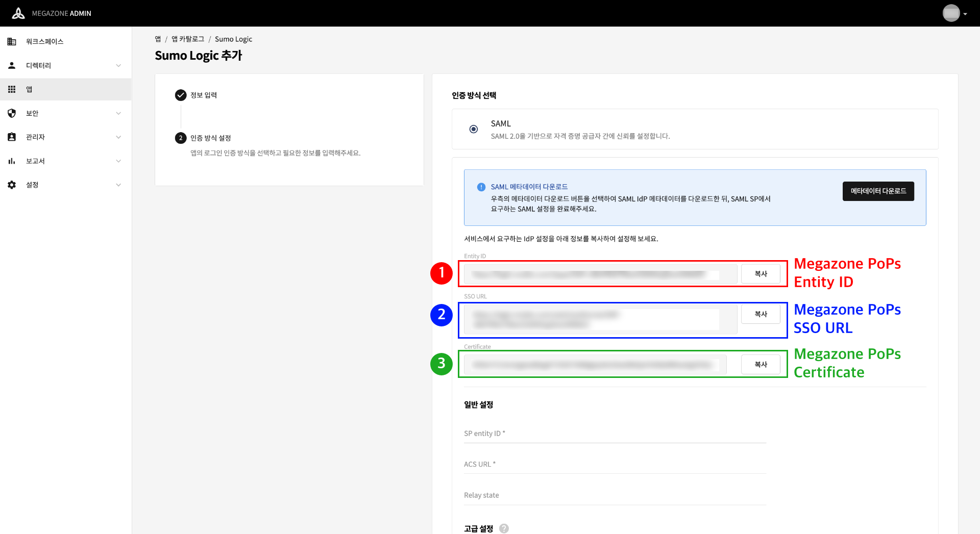Image resolution: width=980 pixels, height=534 pixels.
Task: Click the administrator badge icon
Action: 12,137
